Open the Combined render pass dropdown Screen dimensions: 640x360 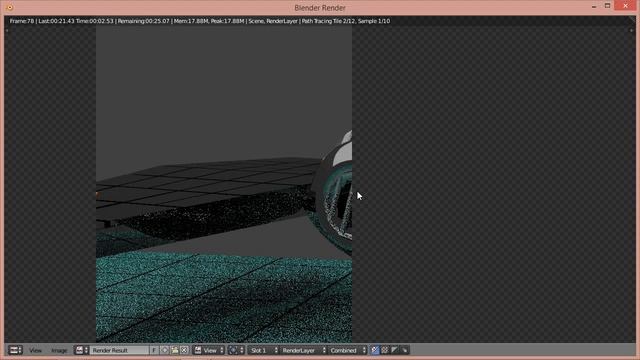pyautogui.click(x=347, y=350)
